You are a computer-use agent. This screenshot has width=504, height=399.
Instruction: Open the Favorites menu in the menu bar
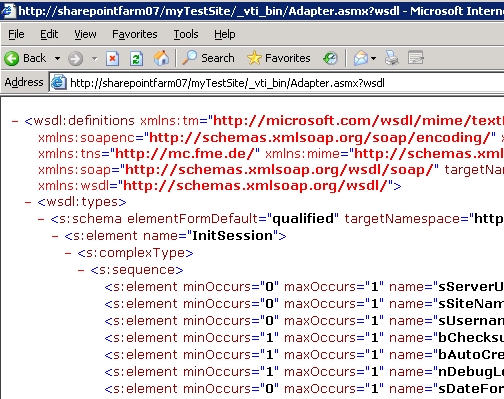tap(135, 34)
